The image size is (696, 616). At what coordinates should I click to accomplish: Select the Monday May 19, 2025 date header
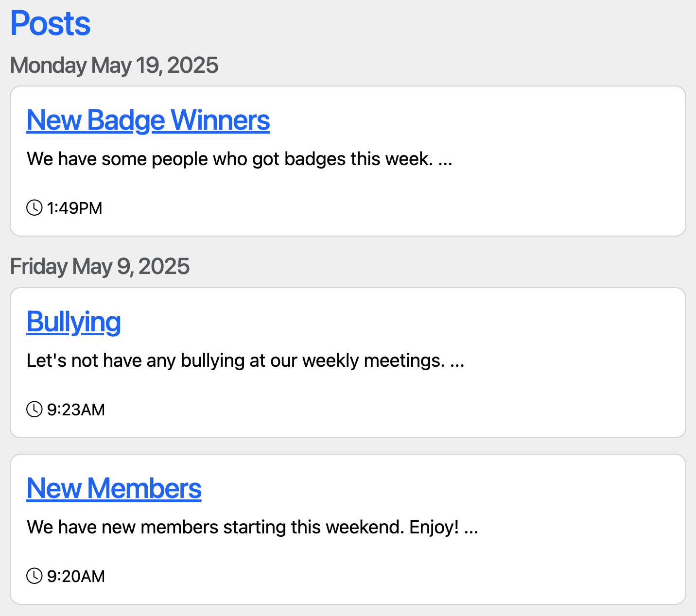[x=114, y=65]
